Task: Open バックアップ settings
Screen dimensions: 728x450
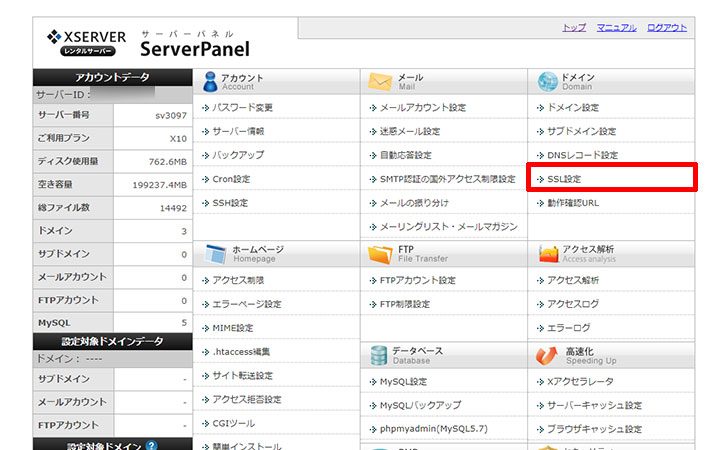Action: tap(238, 155)
